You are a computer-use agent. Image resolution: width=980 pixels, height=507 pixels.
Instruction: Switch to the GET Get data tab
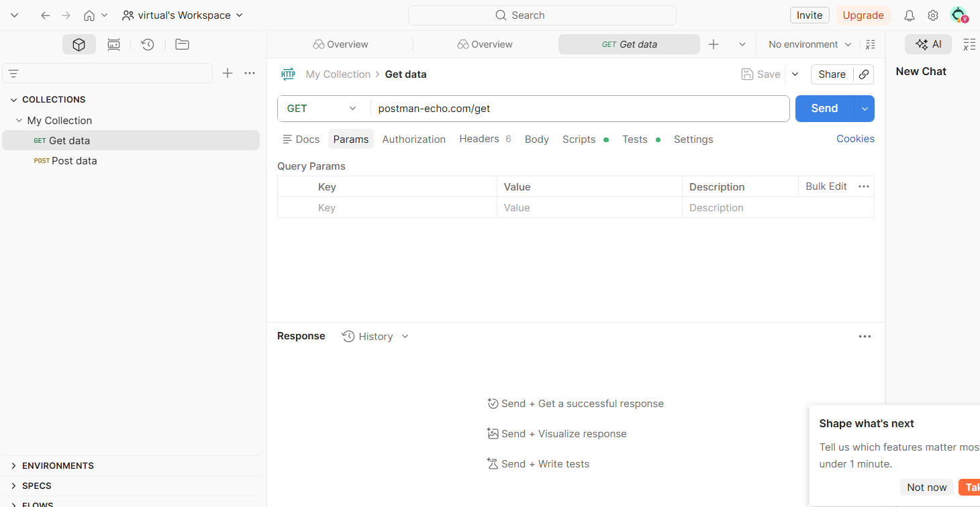[629, 44]
